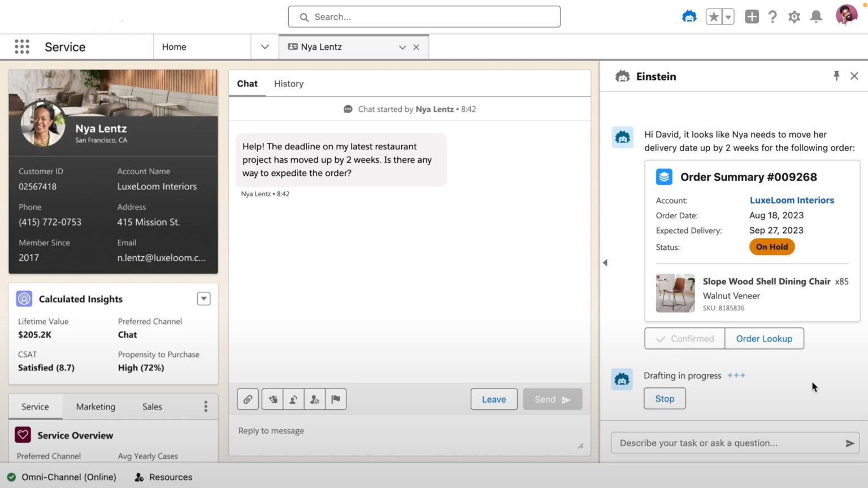The width and height of the screenshot is (868, 488).
Task: Open the Einstein assistant from the header
Action: (689, 16)
